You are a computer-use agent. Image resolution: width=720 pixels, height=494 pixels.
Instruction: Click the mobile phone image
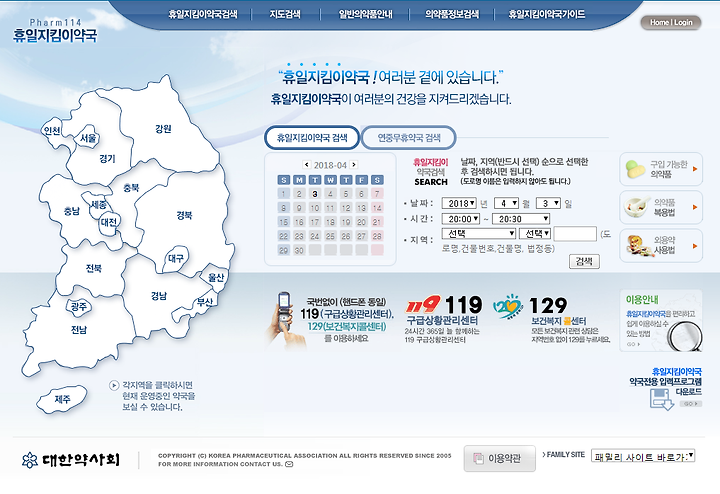click(286, 319)
